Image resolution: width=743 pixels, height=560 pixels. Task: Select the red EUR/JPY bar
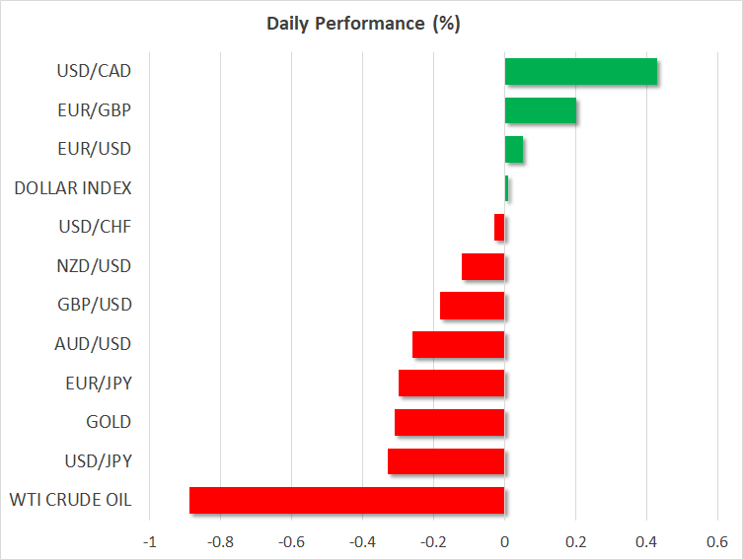click(452, 384)
